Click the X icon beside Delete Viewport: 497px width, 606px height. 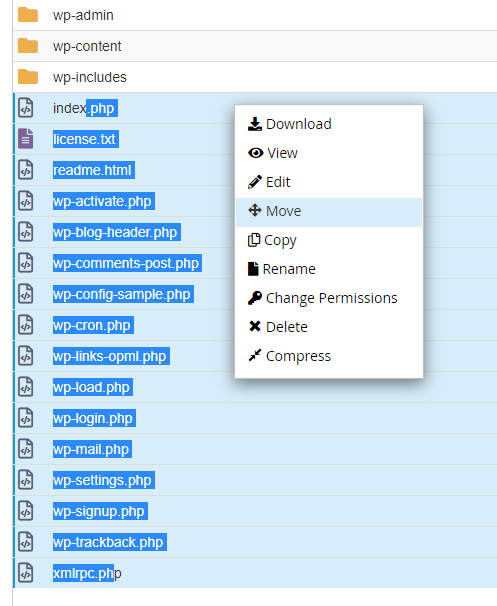pos(255,327)
